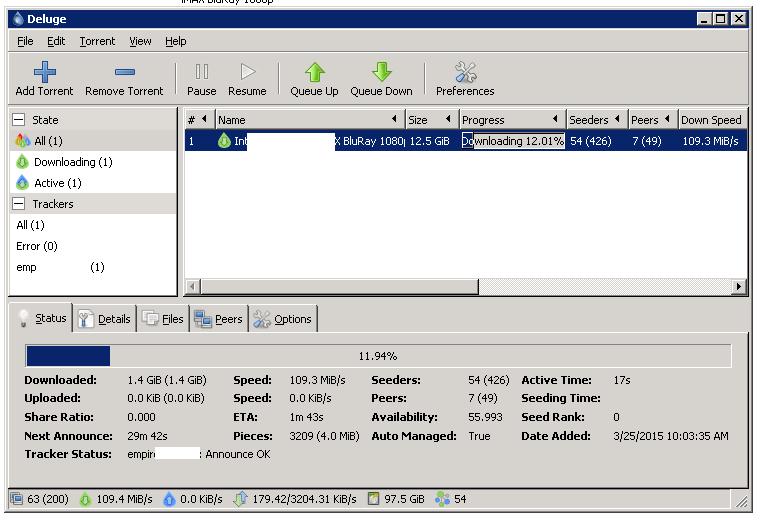Pause the selected torrent

tap(202, 79)
